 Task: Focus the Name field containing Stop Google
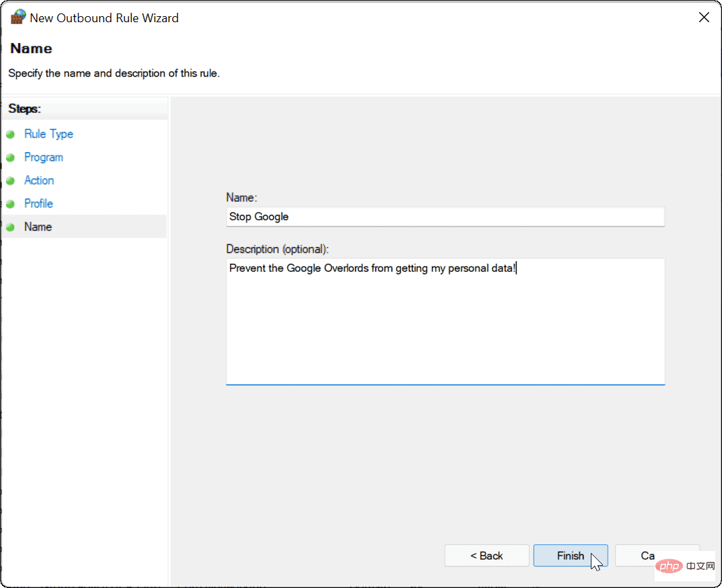pyautogui.click(x=445, y=217)
